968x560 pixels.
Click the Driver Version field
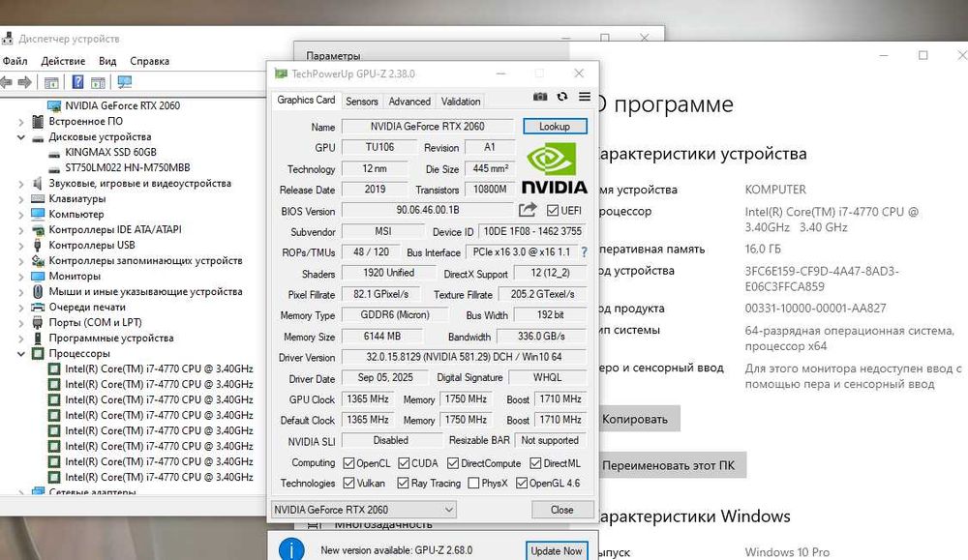[x=464, y=357]
